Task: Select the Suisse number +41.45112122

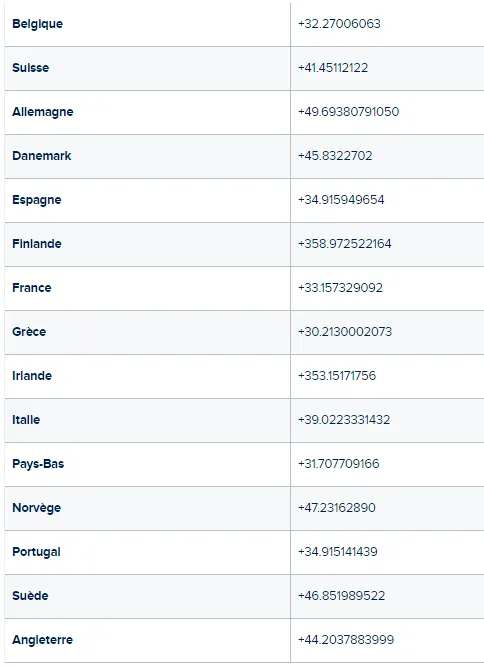Action: coord(333,67)
